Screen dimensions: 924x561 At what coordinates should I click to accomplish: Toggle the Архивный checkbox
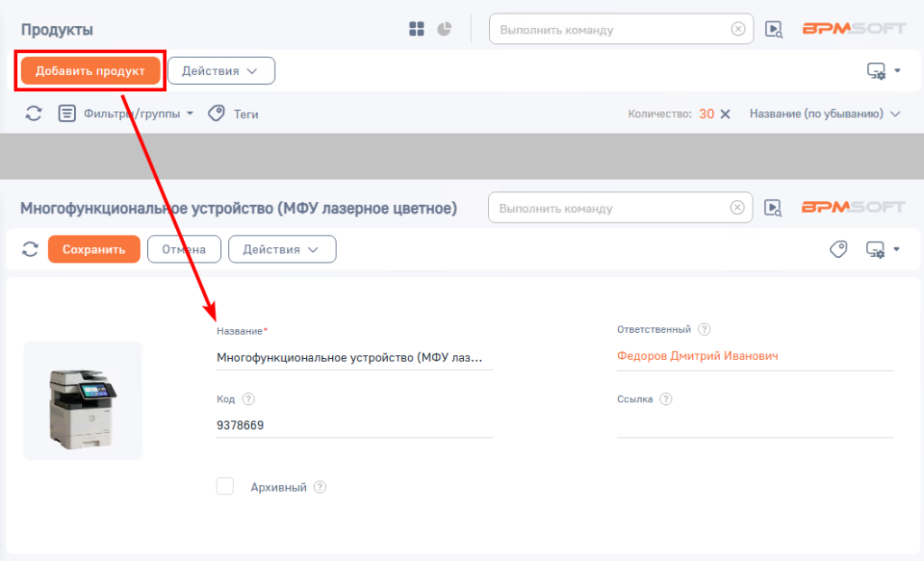tap(225, 487)
